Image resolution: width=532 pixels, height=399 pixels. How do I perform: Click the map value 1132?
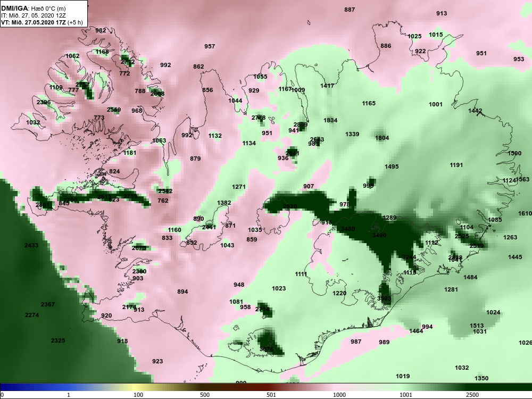coord(215,136)
